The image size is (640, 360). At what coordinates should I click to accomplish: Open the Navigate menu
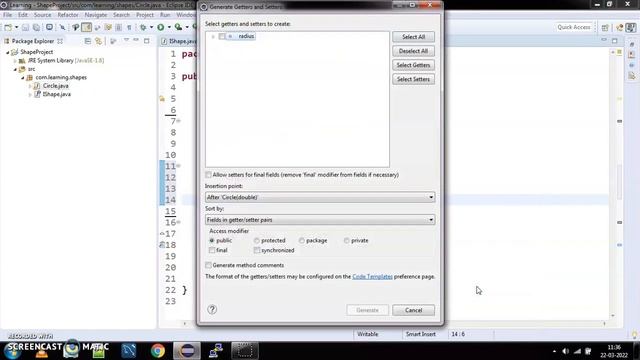(96, 15)
